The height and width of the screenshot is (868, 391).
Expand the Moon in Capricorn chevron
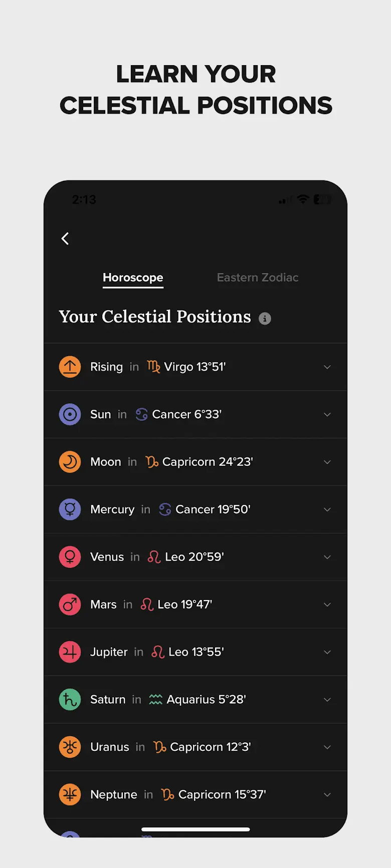pyautogui.click(x=327, y=462)
